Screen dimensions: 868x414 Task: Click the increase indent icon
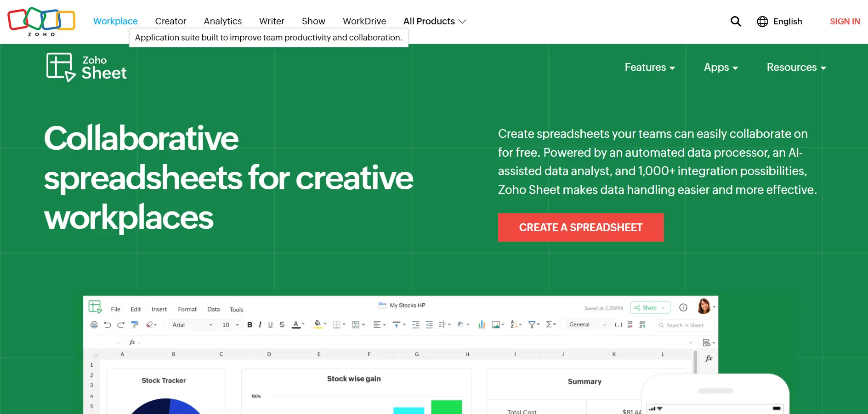[429, 325]
